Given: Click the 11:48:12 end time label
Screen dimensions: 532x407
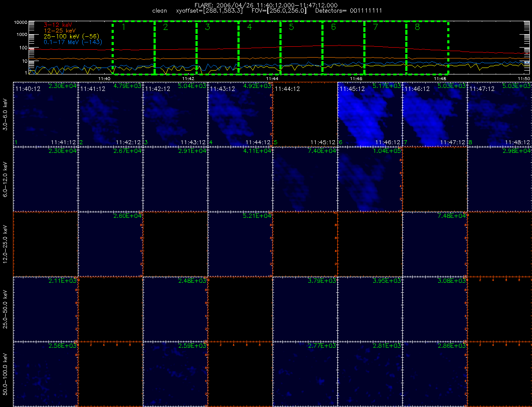Looking at the screenshot, I should 517,142.
